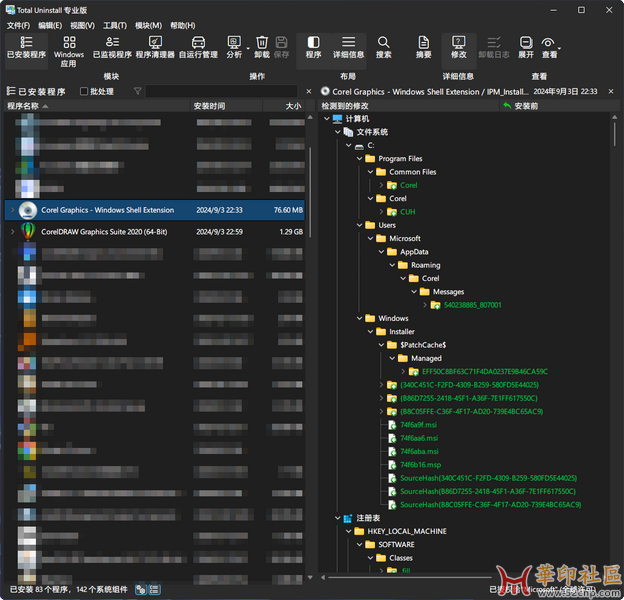Click the details tree vertical scrollbar
Image resolution: width=624 pixels, height=600 pixels.
(x=615, y=134)
